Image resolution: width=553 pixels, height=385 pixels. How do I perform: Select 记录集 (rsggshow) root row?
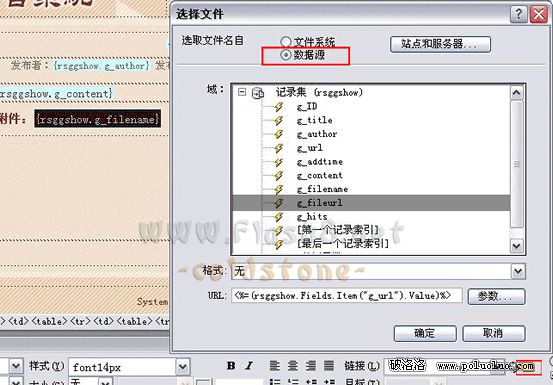coord(319,93)
